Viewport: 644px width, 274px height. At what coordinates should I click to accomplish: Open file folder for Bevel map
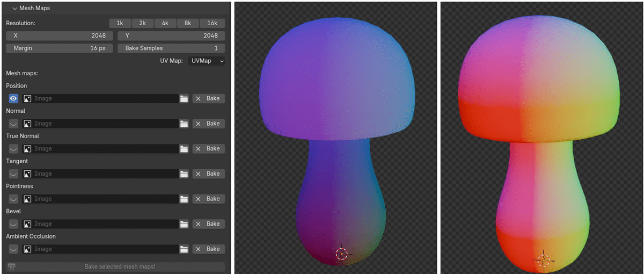(x=184, y=224)
